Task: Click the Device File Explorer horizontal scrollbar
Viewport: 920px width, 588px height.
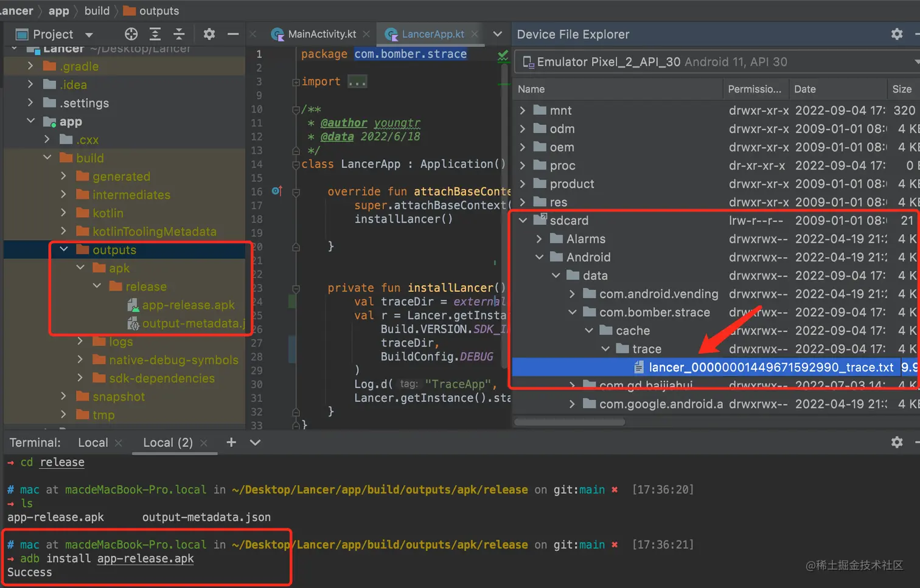Action: [x=570, y=421]
